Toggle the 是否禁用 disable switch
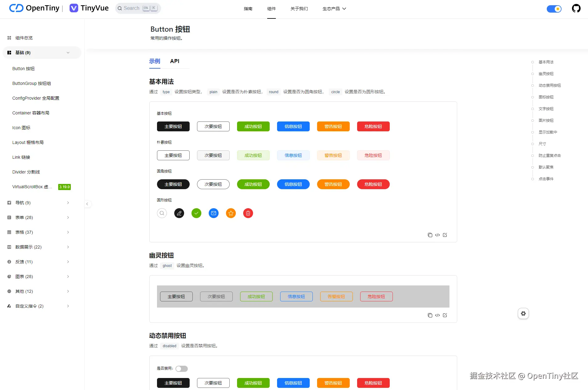588x390 pixels. coord(182,368)
